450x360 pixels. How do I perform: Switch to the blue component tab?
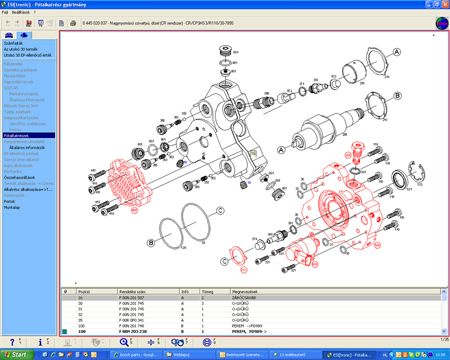(x=24, y=35)
